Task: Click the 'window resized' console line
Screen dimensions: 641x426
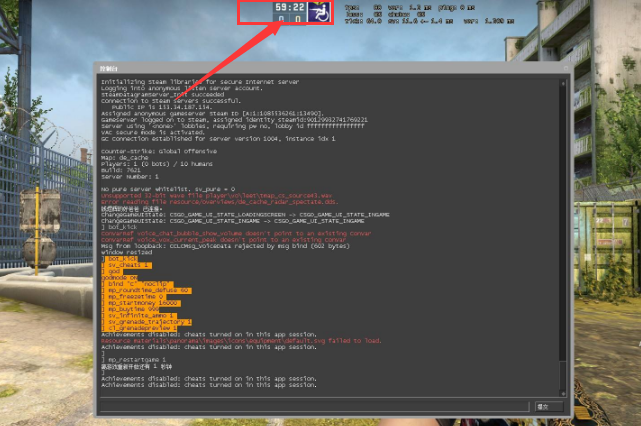Action: [x=127, y=252]
